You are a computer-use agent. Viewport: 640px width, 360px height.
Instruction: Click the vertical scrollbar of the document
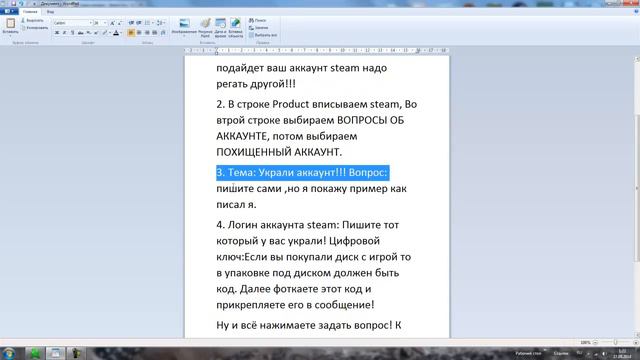pyautogui.click(x=637, y=198)
